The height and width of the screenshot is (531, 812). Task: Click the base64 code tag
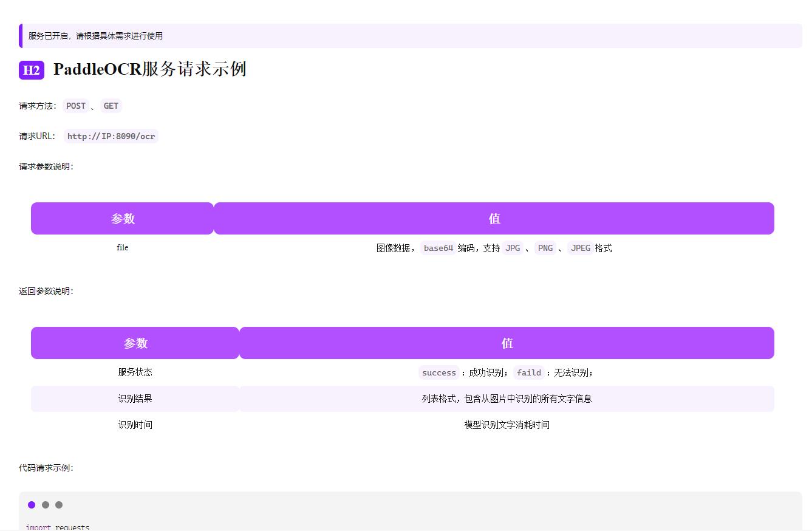point(438,248)
